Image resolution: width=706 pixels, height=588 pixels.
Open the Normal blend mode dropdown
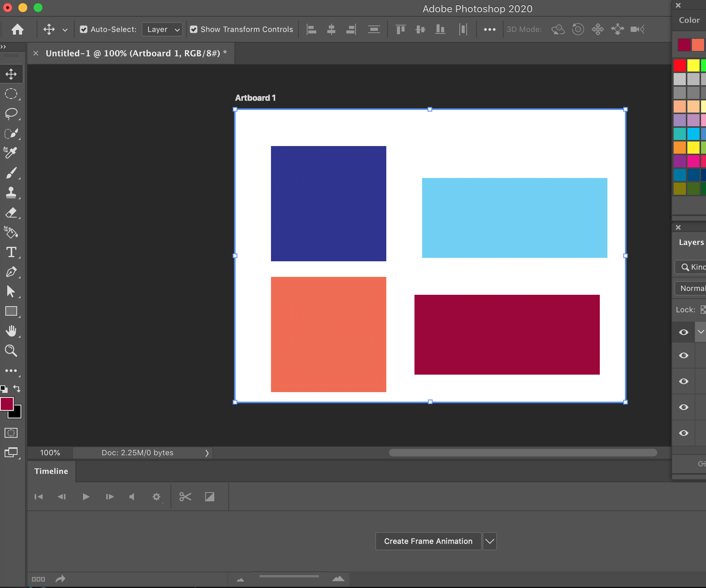(x=692, y=288)
